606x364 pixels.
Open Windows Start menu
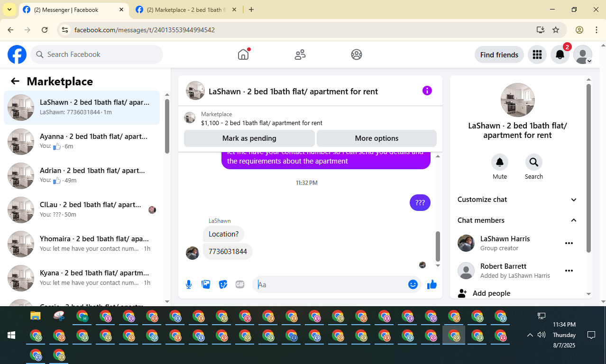pyautogui.click(x=11, y=335)
